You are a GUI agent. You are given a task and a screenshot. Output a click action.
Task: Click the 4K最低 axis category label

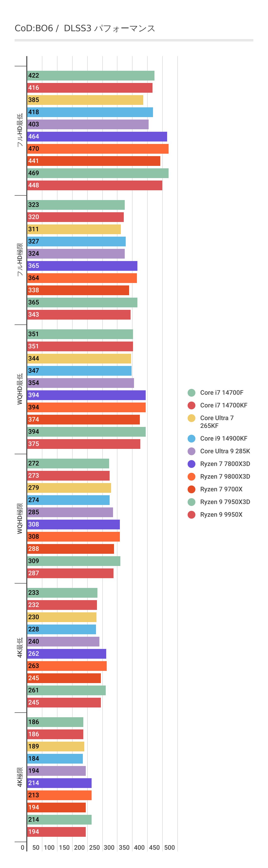tap(20, 647)
